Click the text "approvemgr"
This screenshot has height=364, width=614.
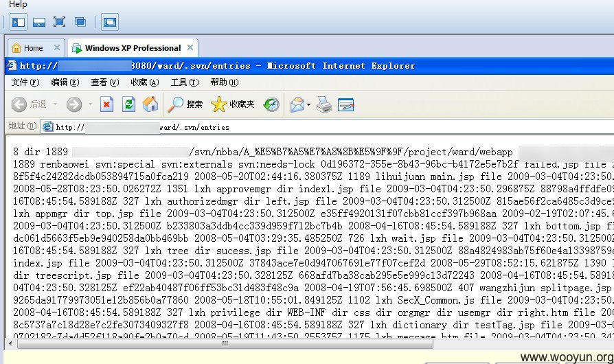244,189
